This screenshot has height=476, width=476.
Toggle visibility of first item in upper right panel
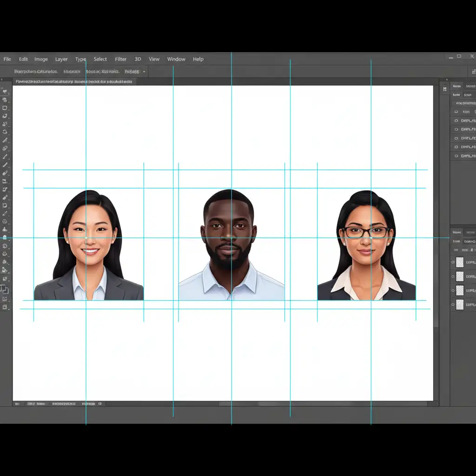point(456,112)
